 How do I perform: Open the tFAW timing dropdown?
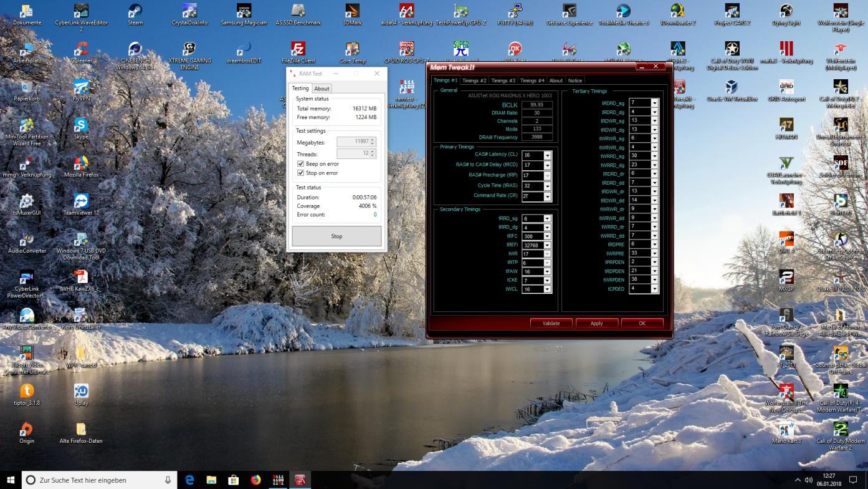[547, 271]
